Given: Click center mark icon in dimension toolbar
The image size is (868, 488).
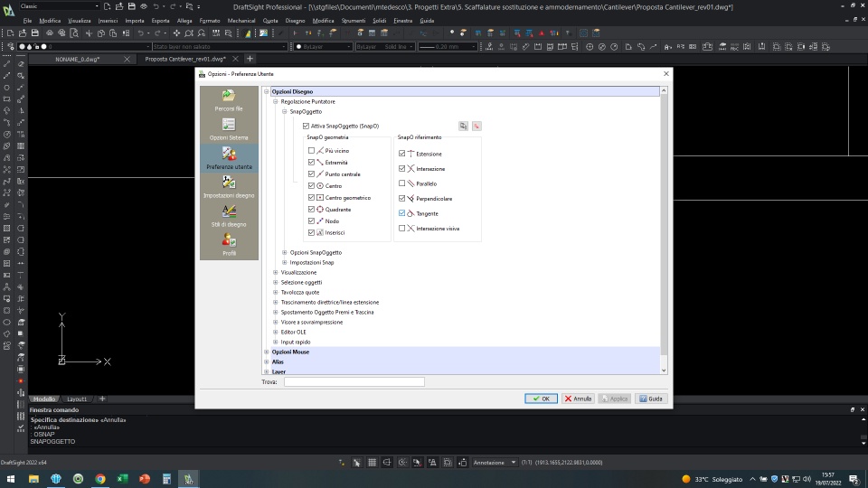Looking at the screenshot, I should 590,47.
